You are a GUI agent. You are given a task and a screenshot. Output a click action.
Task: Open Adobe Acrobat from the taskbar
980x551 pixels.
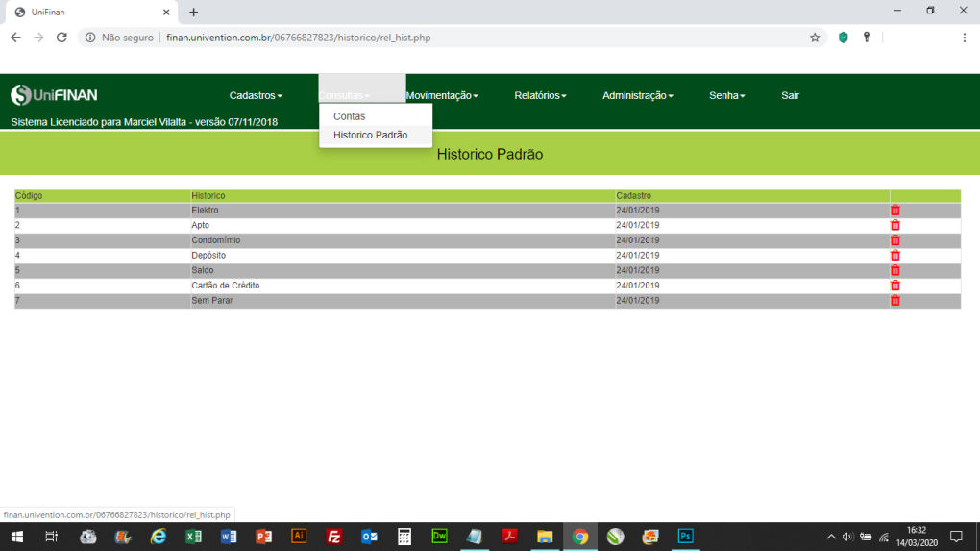(x=509, y=537)
